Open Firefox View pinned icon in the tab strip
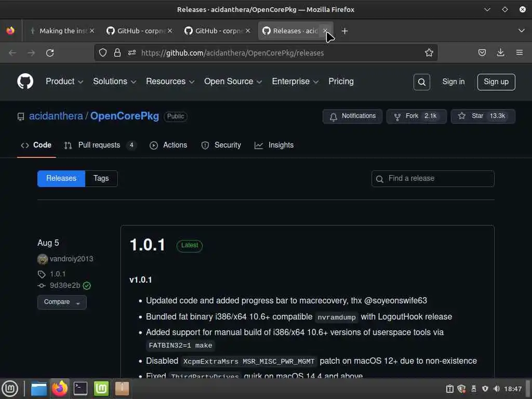Image resolution: width=532 pixels, height=399 pixels. coord(10,31)
